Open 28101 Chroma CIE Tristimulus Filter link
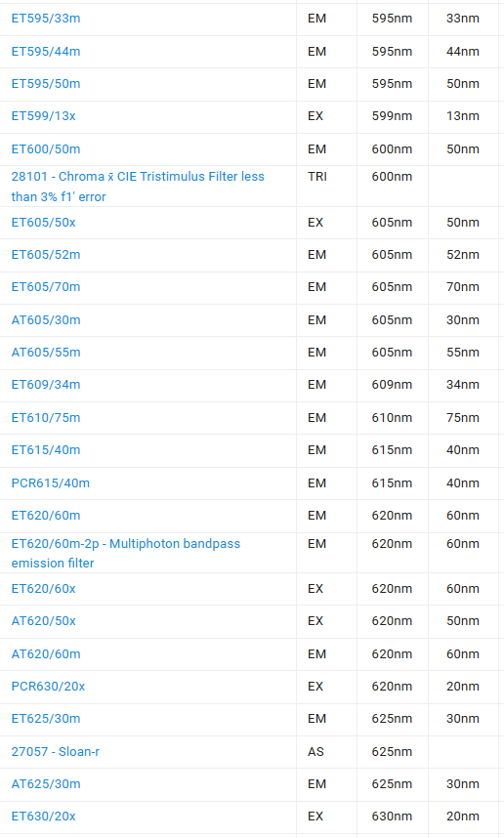This screenshot has width=504, height=838. (138, 187)
